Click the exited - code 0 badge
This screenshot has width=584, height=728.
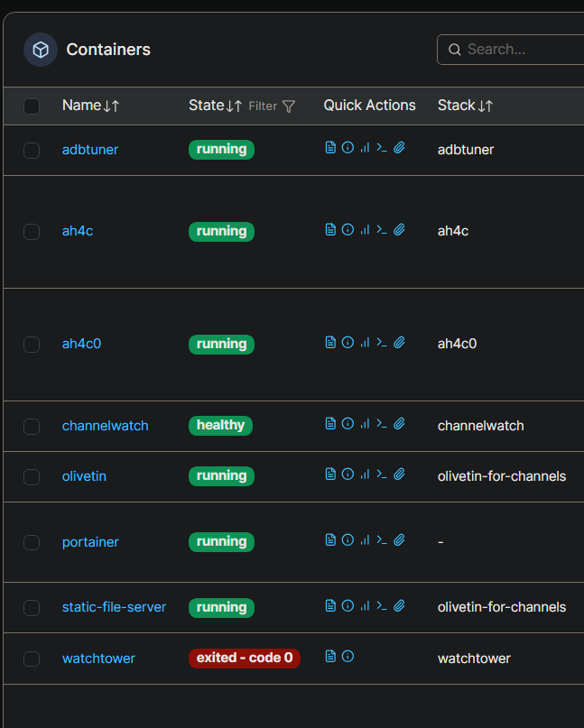(x=245, y=659)
